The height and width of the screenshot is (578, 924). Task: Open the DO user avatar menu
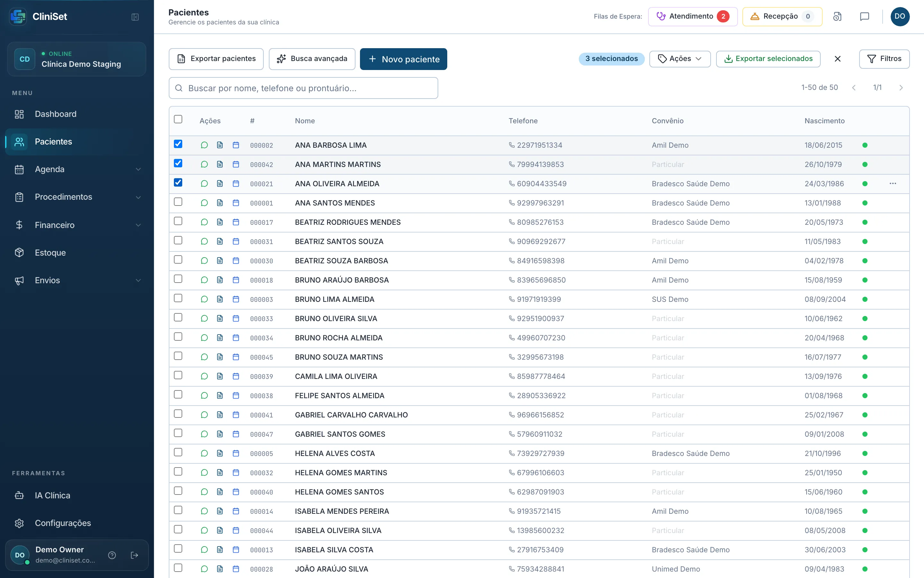[900, 16]
